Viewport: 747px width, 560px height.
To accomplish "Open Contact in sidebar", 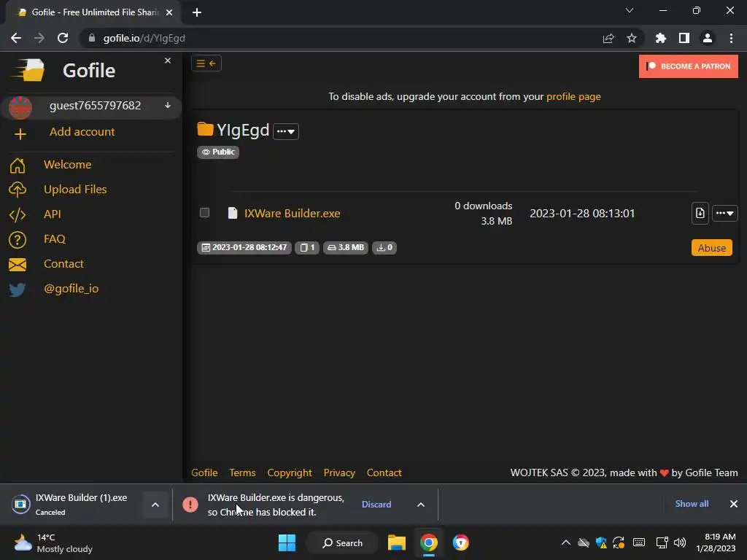I will coord(64,263).
